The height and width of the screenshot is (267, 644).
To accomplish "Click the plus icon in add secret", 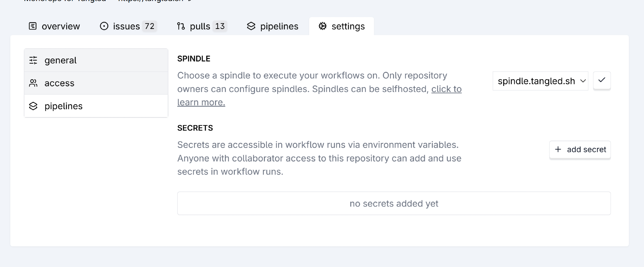I will pyautogui.click(x=558, y=149).
